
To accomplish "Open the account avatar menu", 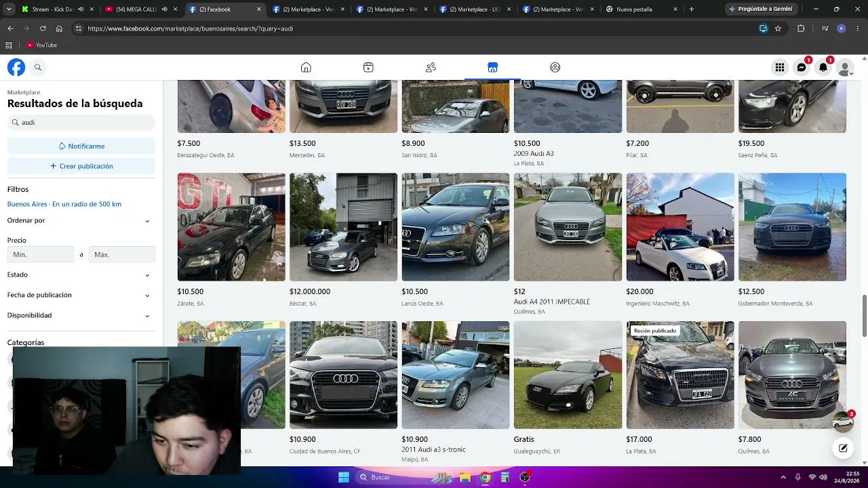I will point(845,67).
